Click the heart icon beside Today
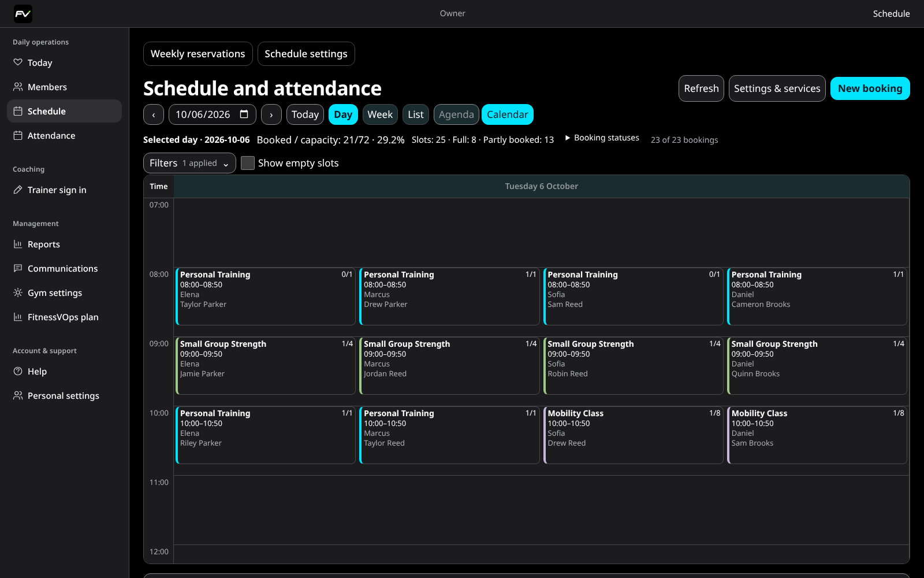Screen dimensions: 924x578 18,62
